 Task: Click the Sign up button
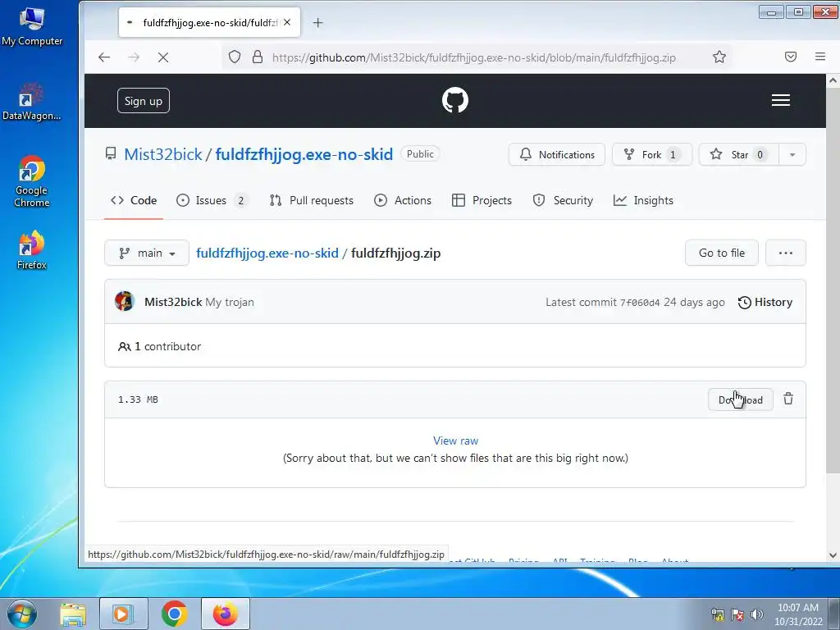coord(143,101)
